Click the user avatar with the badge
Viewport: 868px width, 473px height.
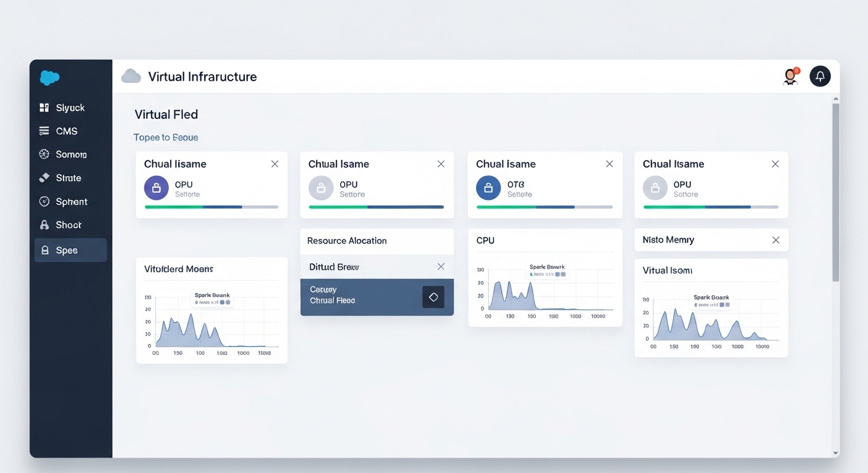click(790, 77)
